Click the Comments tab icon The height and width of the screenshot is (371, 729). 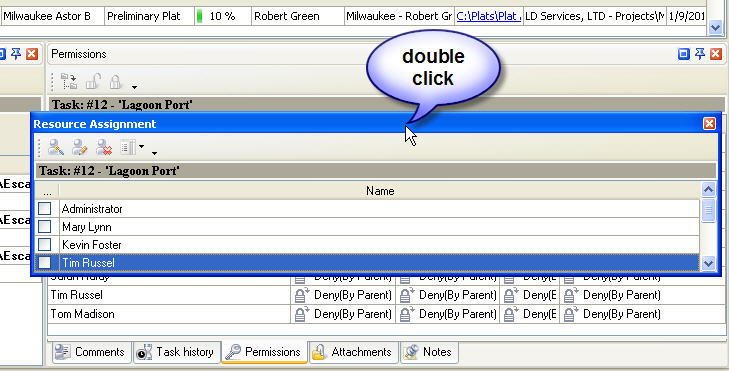coord(62,352)
